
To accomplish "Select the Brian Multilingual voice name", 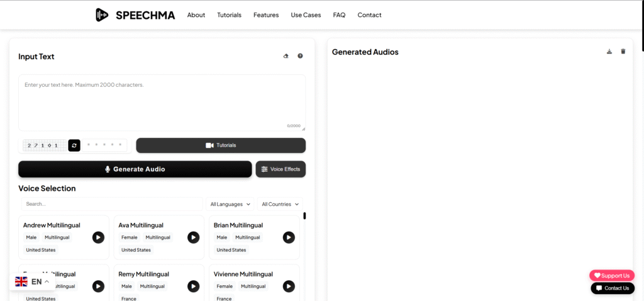I will tap(238, 225).
